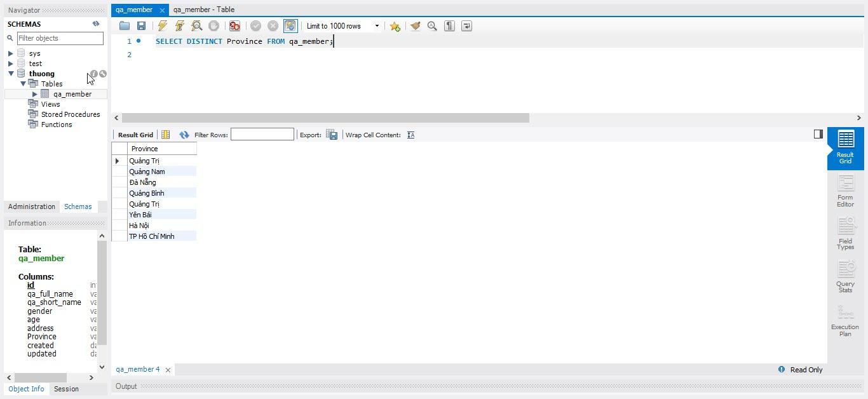Execute statement under cursor (lightning with cursor)
This screenshot has width=868, height=399.
point(180,26)
